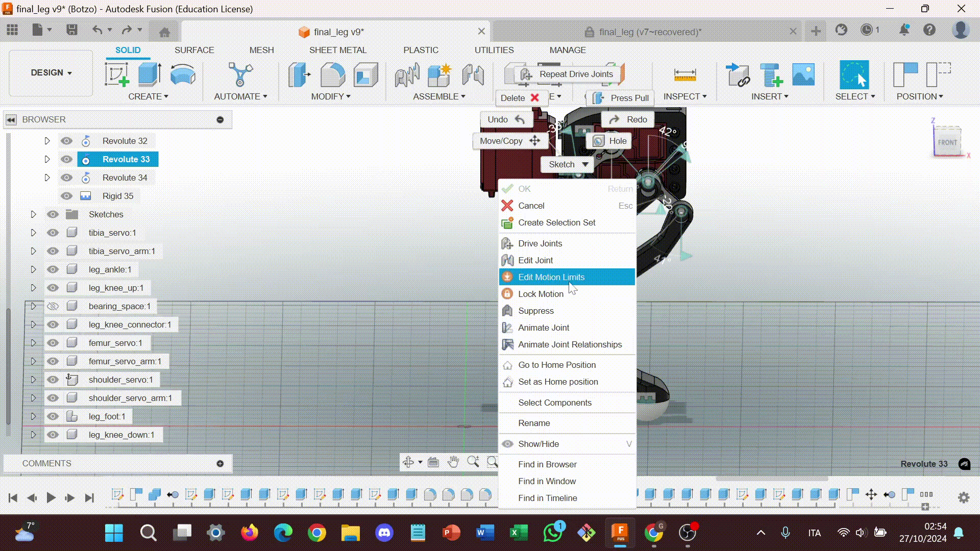Image resolution: width=980 pixels, height=551 pixels.
Task: Click the timeline Play button
Action: click(51, 497)
